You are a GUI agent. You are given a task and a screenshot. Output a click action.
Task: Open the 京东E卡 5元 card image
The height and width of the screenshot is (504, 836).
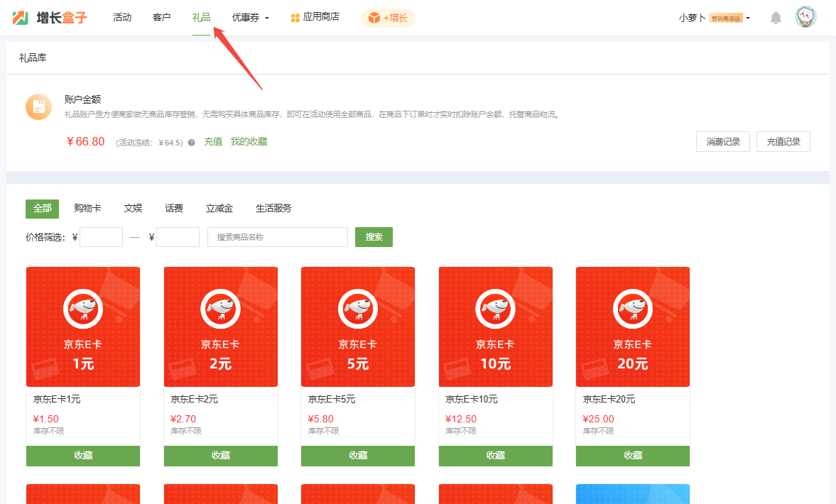click(x=358, y=327)
